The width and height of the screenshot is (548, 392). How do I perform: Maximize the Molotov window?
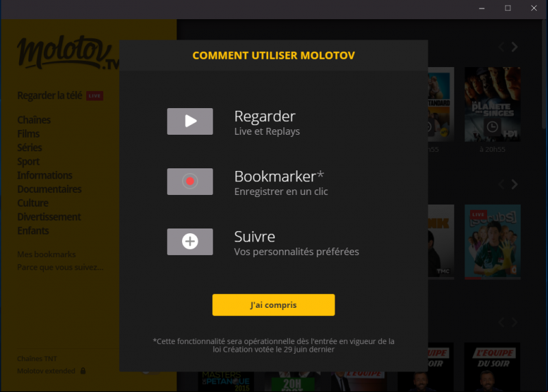pos(508,8)
